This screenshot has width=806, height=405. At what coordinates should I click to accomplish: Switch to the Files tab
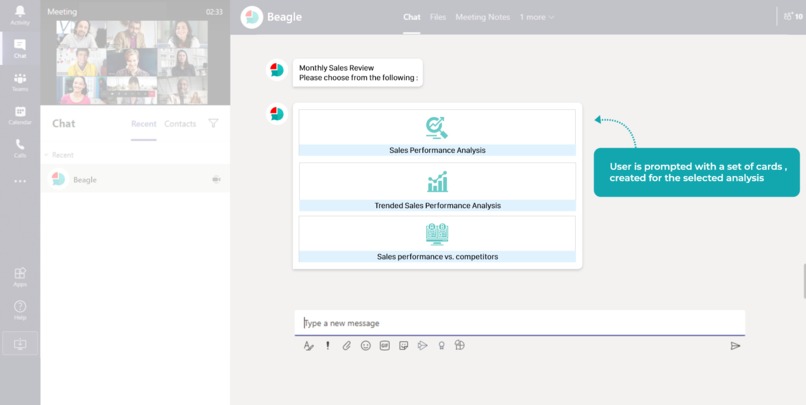click(x=438, y=17)
